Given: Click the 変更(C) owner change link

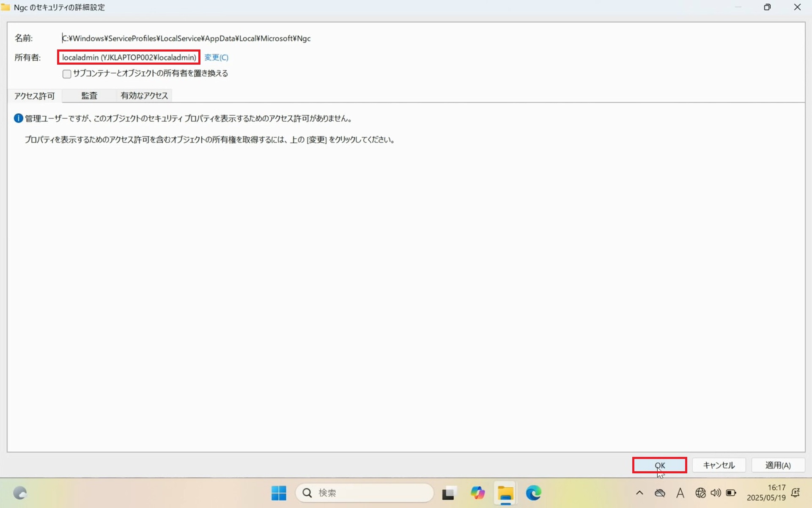Looking at the screenshot, I should pos(216,57).
